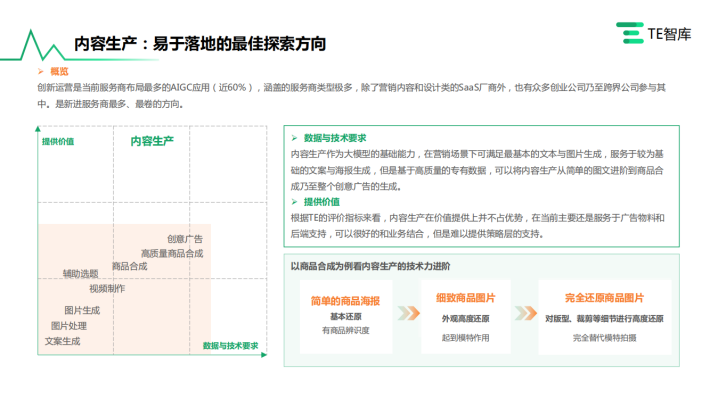Click the 文案生成 label in the chart

point(62,341)
